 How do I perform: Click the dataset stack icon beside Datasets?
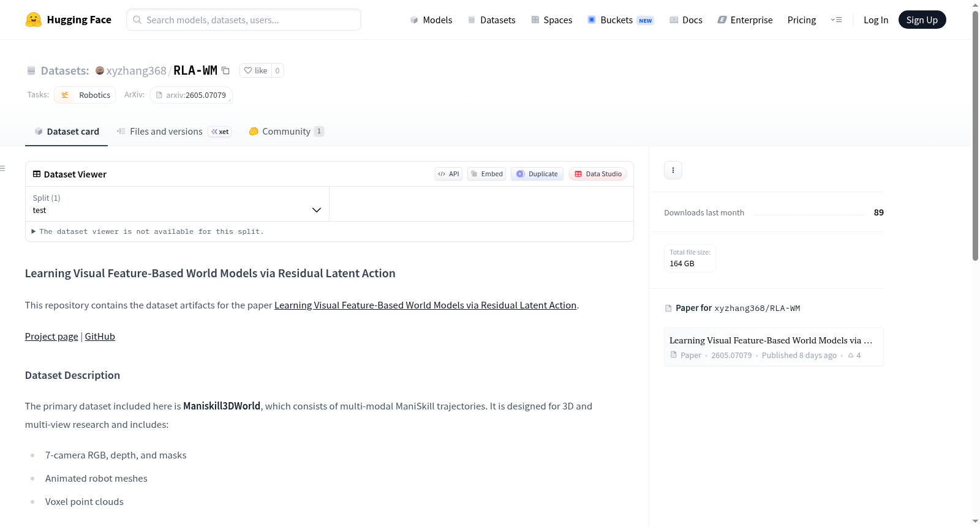pyautogui.click(x=31, y=71)
